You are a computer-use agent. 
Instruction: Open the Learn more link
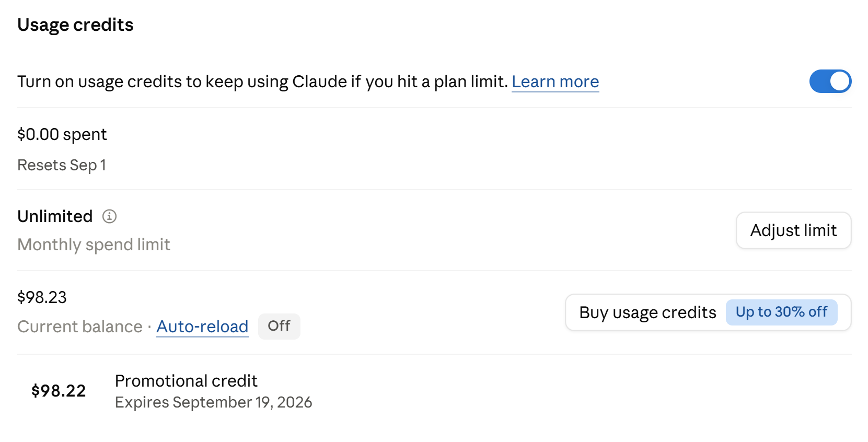(x=555, y=82)
